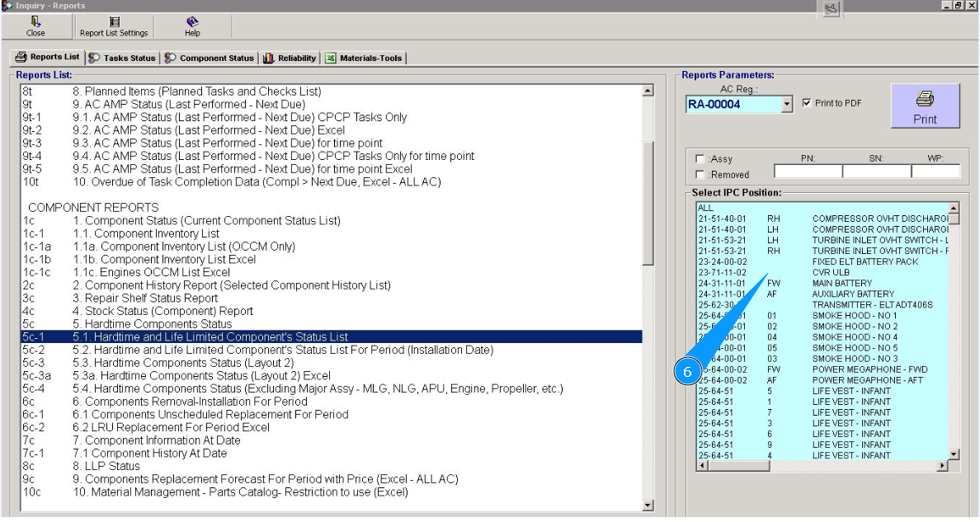
Task: Select IPC row FIXED ELT BATTERY PACK
Action: click(822, 261)
